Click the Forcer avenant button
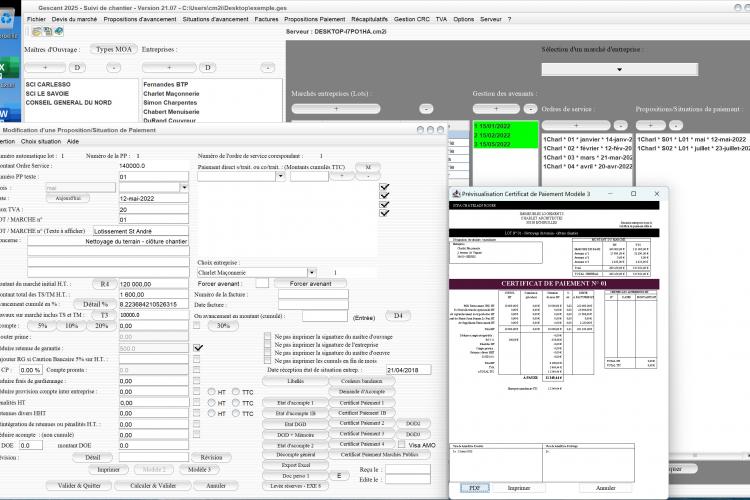750x500 pixels. tap(310, 284)
